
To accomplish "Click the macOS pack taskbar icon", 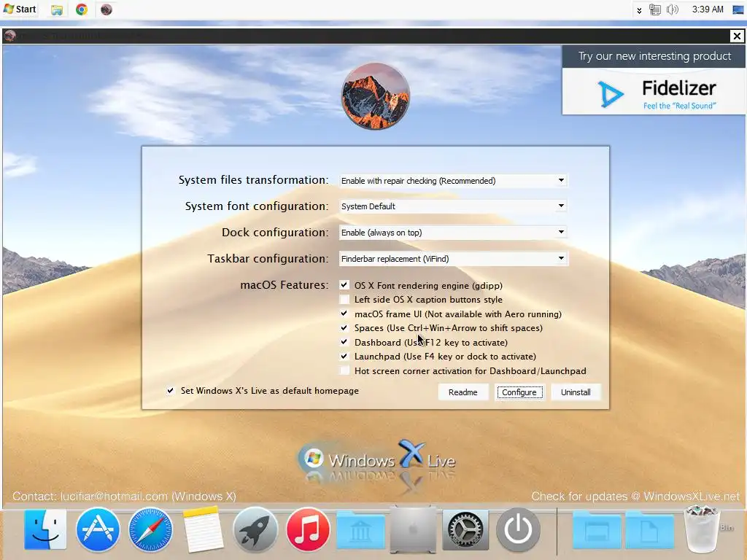I will (x=107, y=9).
